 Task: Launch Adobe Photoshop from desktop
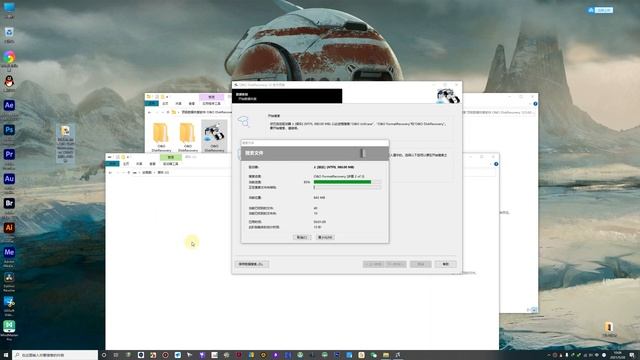click(x=9, y=130)
